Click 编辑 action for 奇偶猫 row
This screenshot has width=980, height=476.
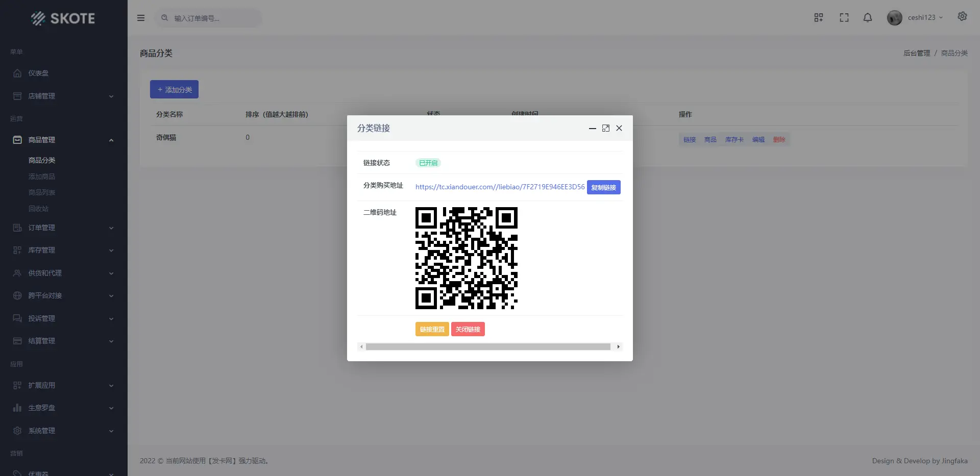[x=758, y=139]
